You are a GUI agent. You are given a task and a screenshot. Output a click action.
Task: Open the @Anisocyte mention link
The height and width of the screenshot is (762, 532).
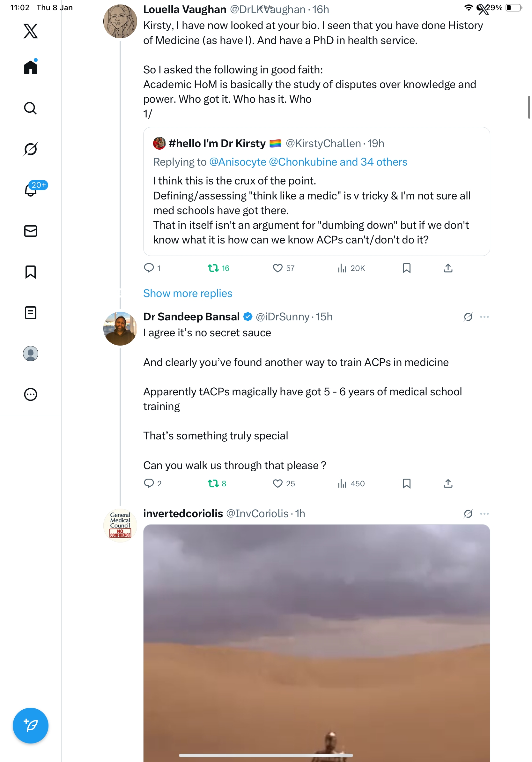[238, 162]
